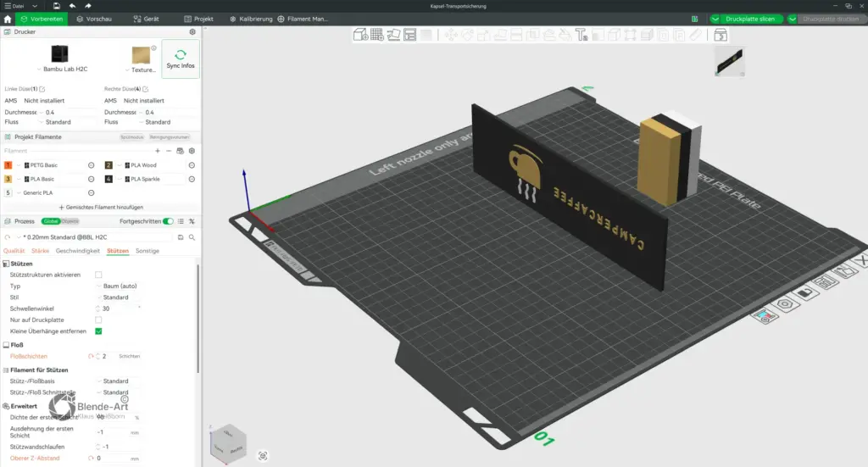Click the Arrange all objects icon

point(409,35)
